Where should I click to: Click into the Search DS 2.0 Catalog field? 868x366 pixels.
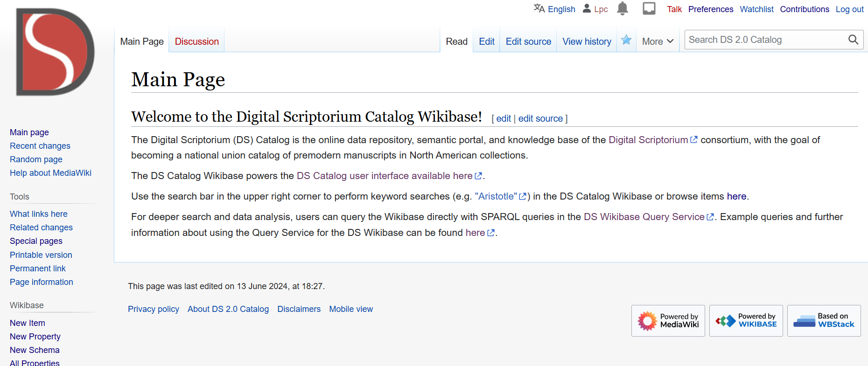[x=765, y=40]
